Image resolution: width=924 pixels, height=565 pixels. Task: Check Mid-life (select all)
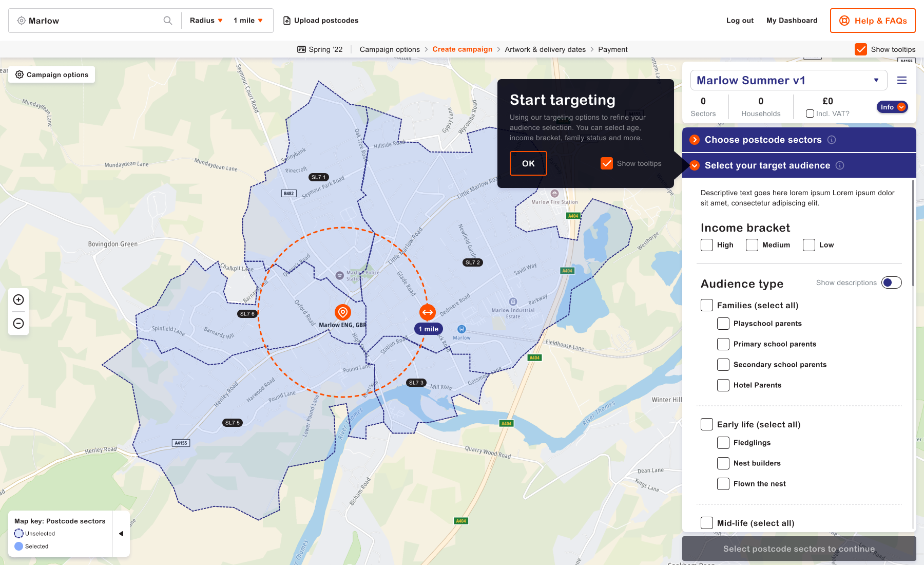pos(707,523)
